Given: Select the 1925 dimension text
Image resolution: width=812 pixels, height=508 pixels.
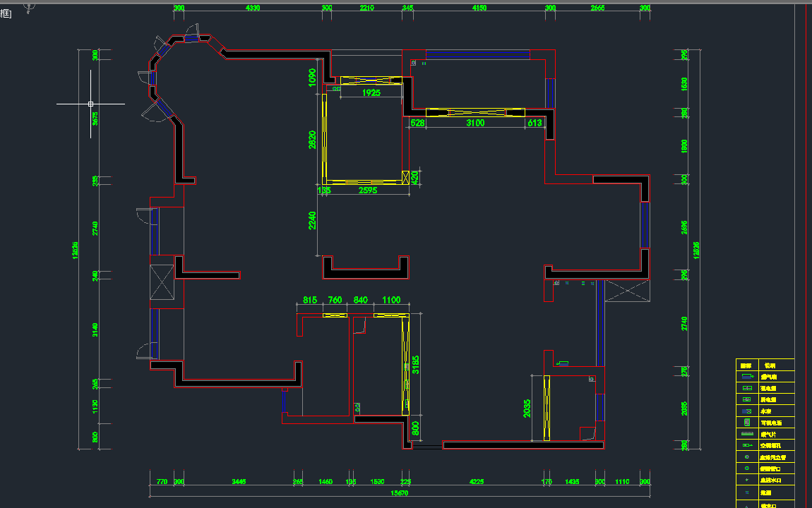Looking at the screenshot, I should click(x=371, y=92).
